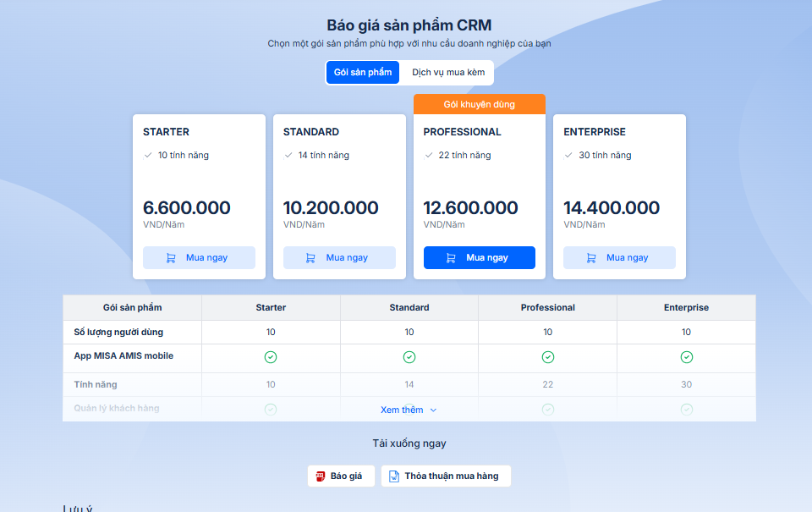Screen dimensions: 812x512
Task: Click Mua ngay on the STANDARD card
Action: [x=339, y=257]
